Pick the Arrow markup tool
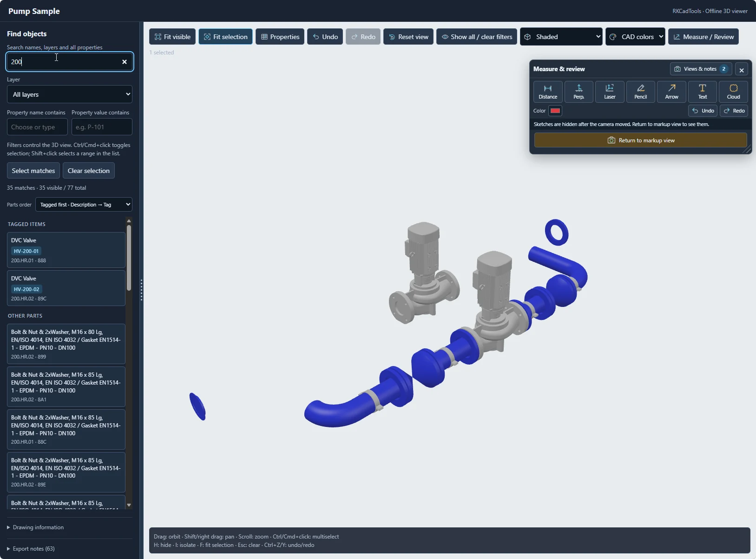Image resolution: width=756 pixels, height=559 pixels. (x=671, y=92)
